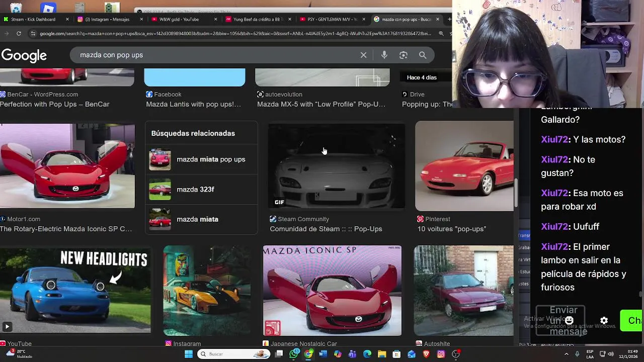This screenshot has height=362, width=644.
Task: Open Google Lens image search
Action: click(404, 55)
